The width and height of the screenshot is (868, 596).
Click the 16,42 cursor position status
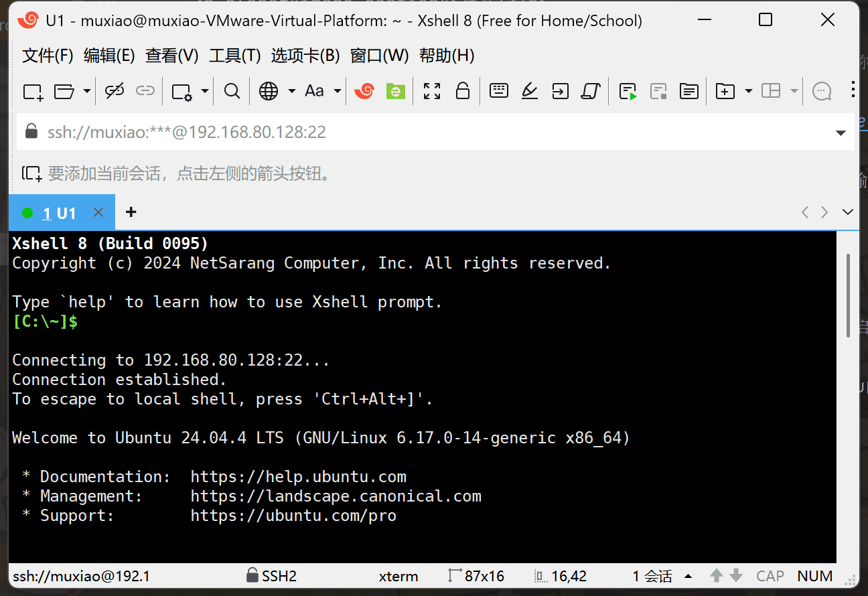(561, 576)
